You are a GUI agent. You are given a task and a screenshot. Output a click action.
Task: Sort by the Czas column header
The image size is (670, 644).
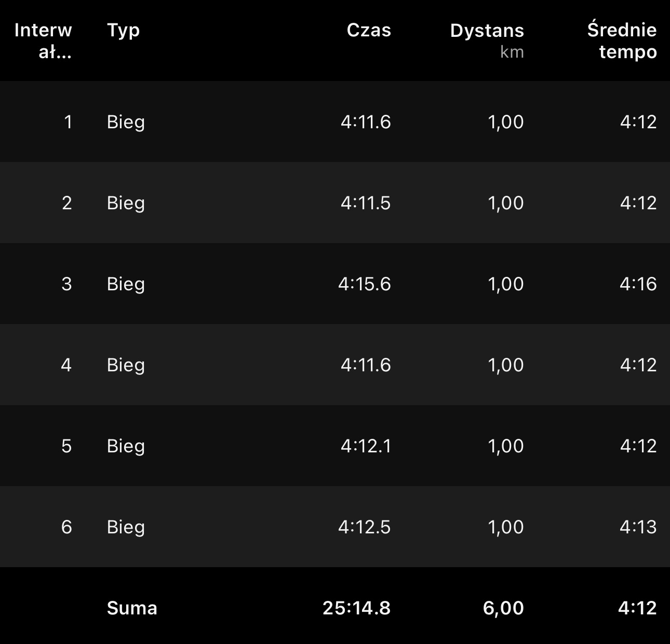369,30
